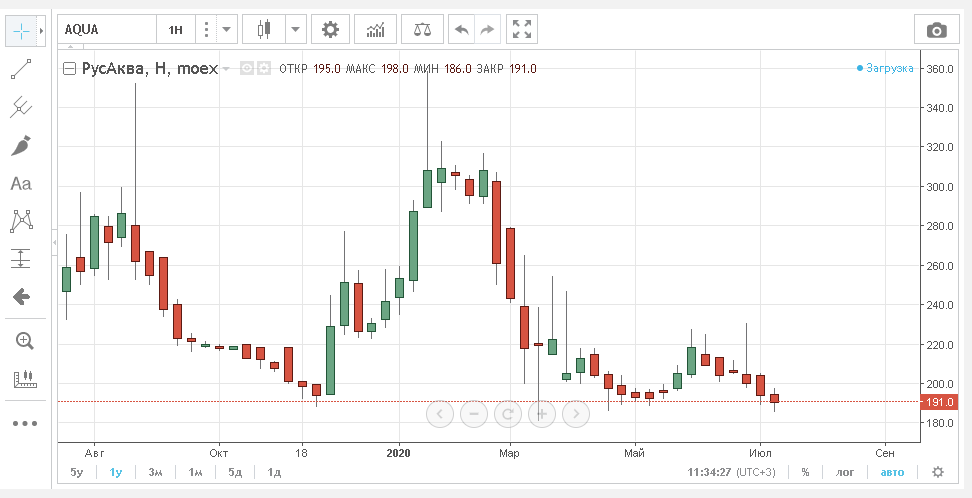Select the 5у date range

point(76,472)
